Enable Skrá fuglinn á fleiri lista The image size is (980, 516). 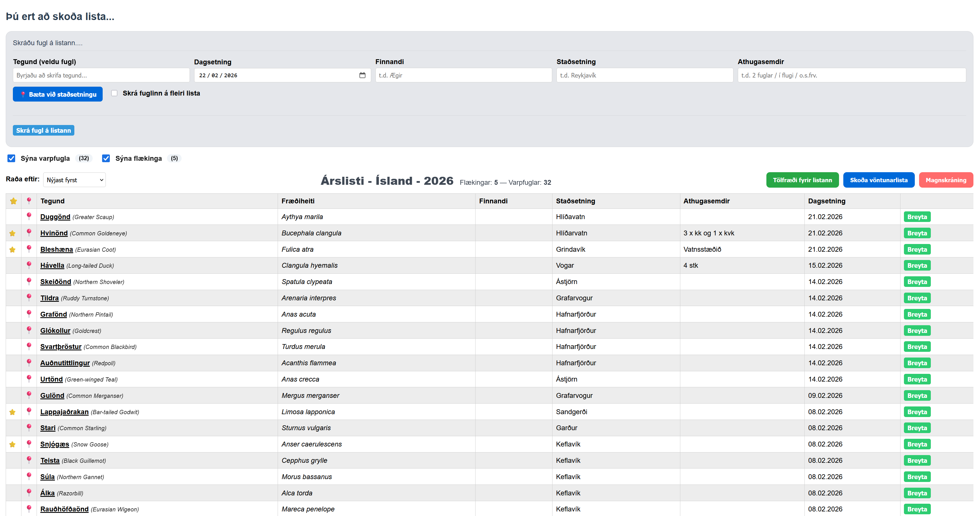pos(114,93)
